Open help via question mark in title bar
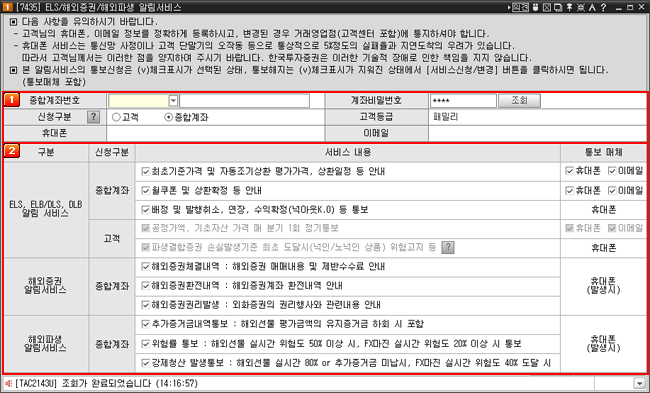650x393 pixels. tap(604, 7)
